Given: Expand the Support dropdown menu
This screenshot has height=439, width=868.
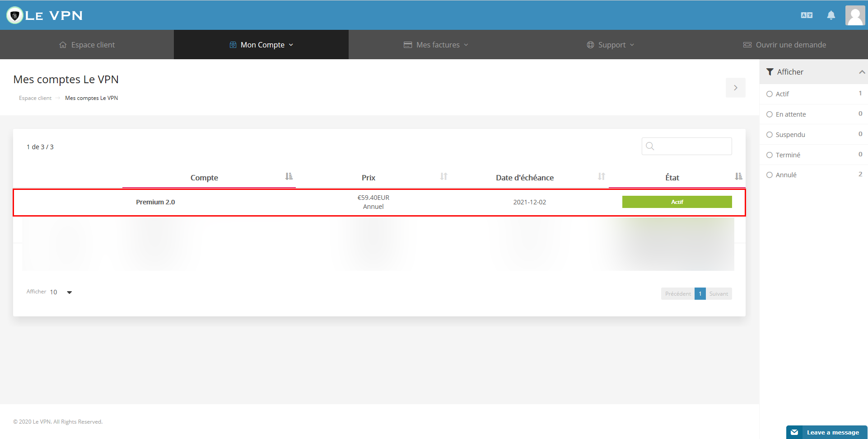Looking at the screenshot, I should tap(611, 45).
